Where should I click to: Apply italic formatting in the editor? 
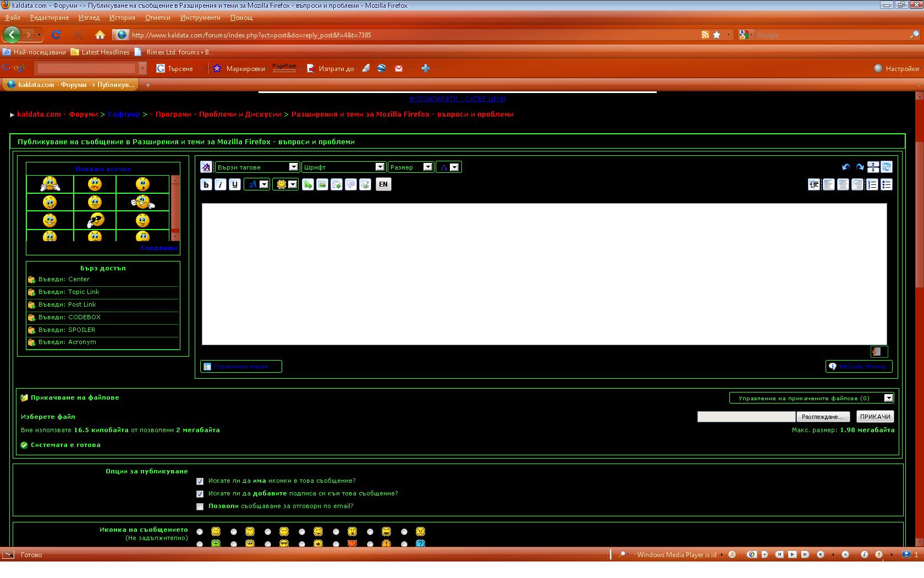click(x=221, y=184)
